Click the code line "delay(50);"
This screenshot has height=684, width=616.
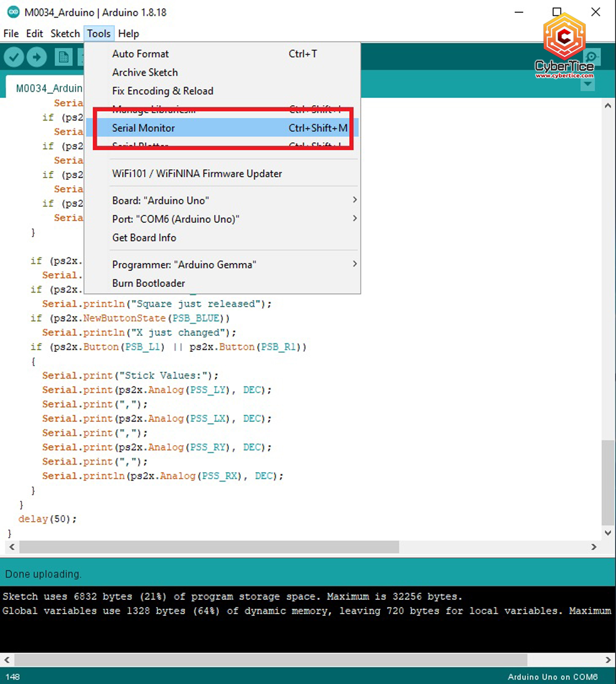click(47, 519)
